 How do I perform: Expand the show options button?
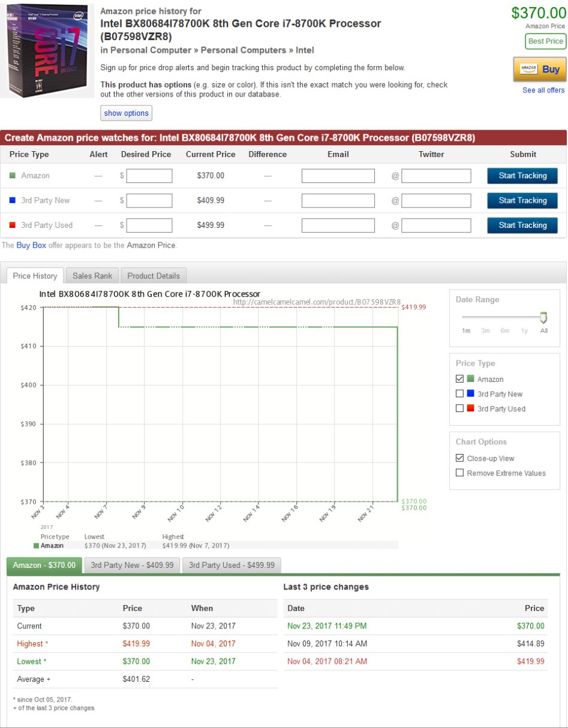(126, 113)
